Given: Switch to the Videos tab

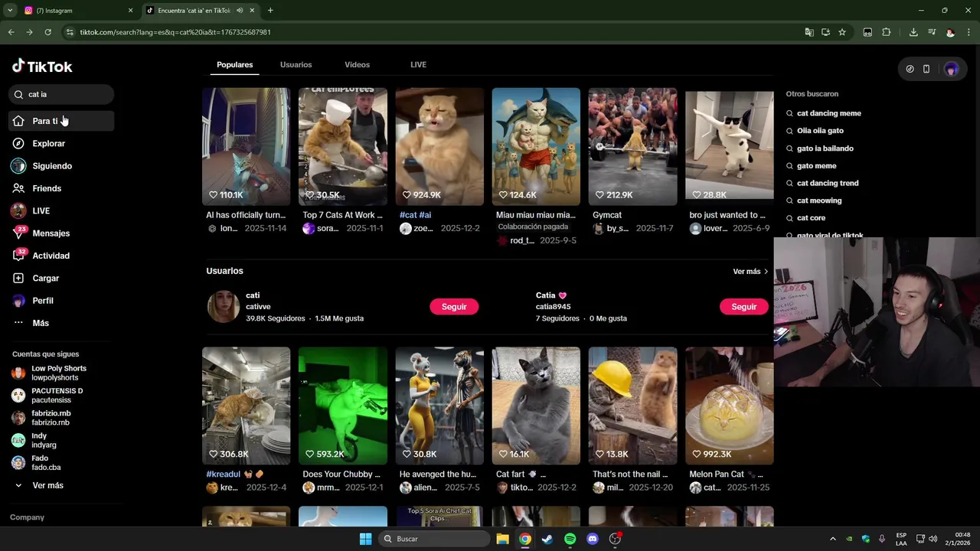Looking at the screenshot, I should pos(357,64).
